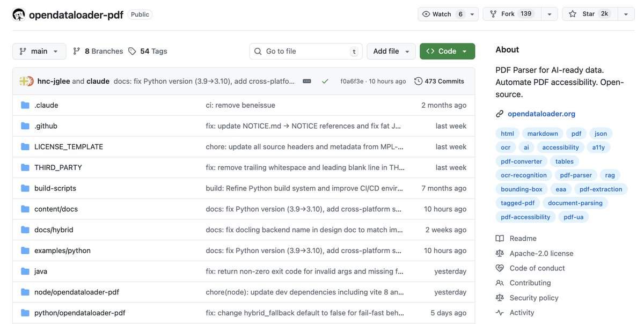Open the Fork options dropdown arrow
Viewport: 644px width, 324px height.
click(x=549, y=14)
